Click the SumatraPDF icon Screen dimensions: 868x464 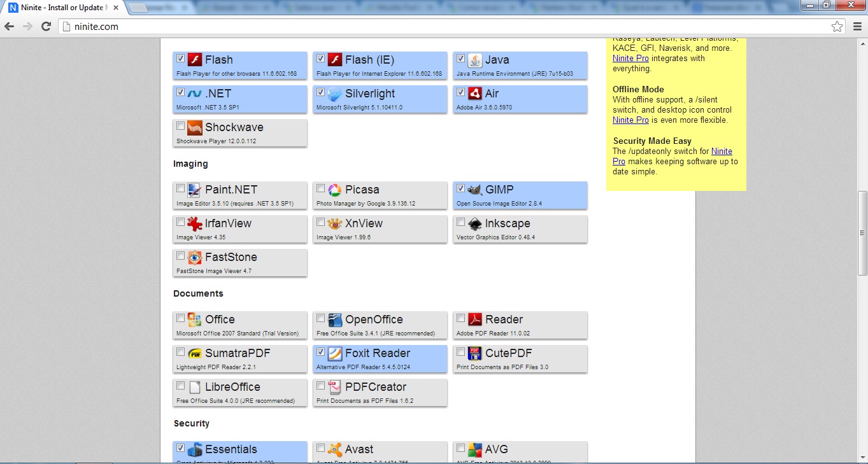pyautogui.click(x=195, y=353)
